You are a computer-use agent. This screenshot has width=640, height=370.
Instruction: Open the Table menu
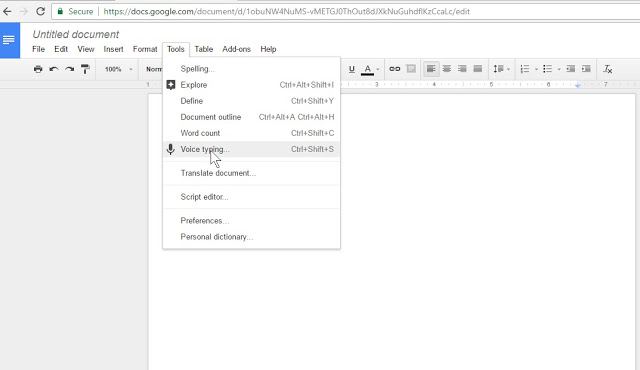coord(204,49)
